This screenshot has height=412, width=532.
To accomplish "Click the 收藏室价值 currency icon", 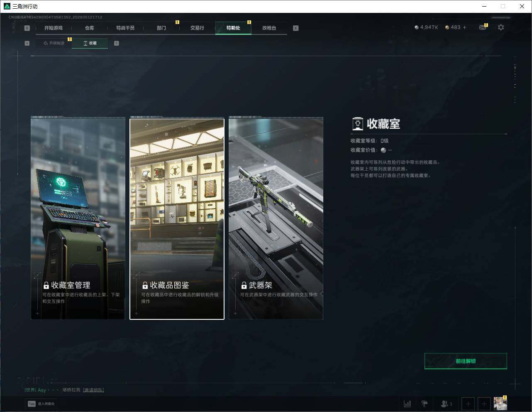I will coord(383,150).
